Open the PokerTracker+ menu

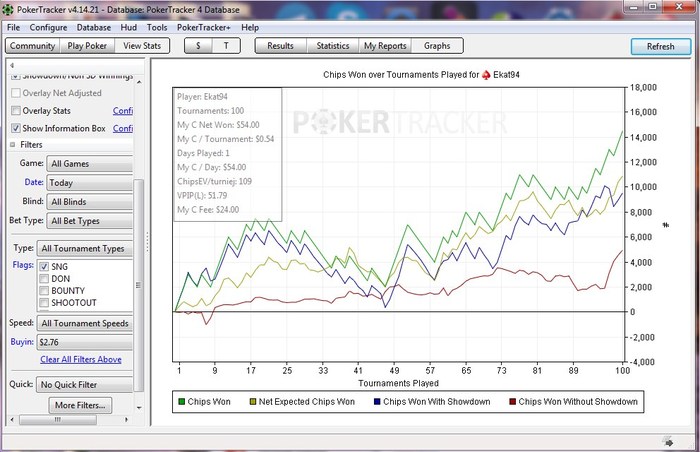tap(204, 27)
